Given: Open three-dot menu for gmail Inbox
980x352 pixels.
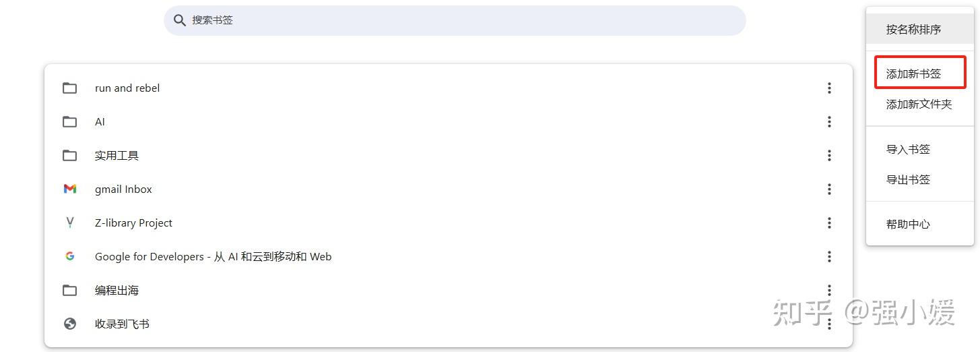Looking at the screenshot, I should tap(829, 189).
